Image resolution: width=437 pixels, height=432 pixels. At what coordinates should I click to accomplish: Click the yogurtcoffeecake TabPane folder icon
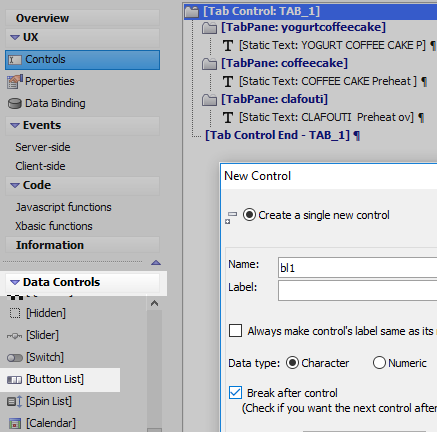tap(209, 28)
